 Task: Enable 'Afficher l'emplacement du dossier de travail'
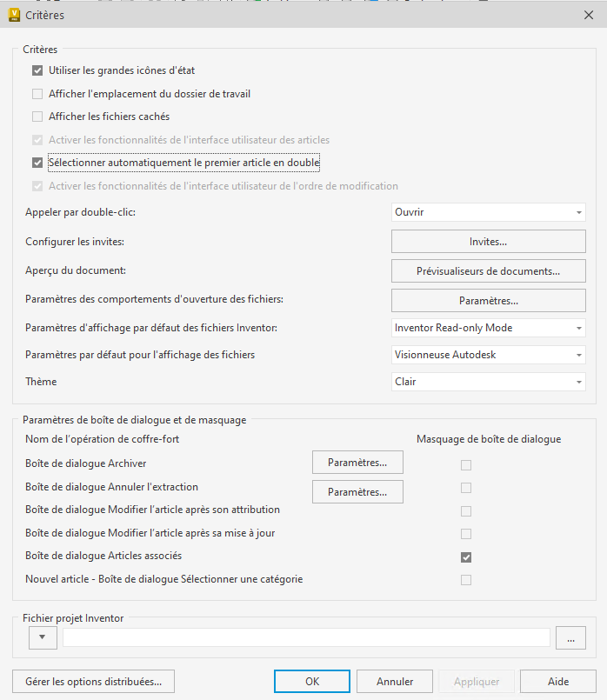(x=37, y=94)
